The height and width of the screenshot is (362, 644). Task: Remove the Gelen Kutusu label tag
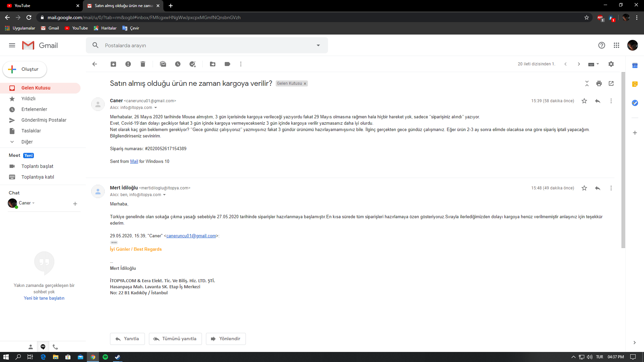coord(305,84)
